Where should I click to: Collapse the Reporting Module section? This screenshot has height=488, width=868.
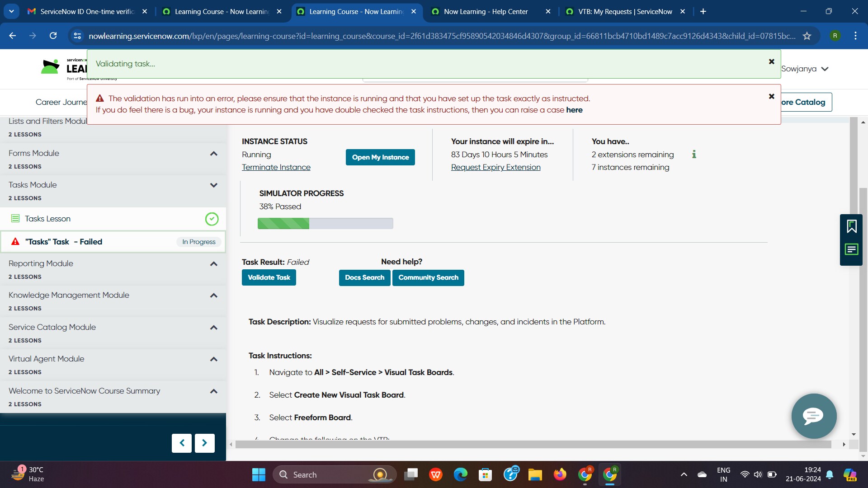(213, 264)
